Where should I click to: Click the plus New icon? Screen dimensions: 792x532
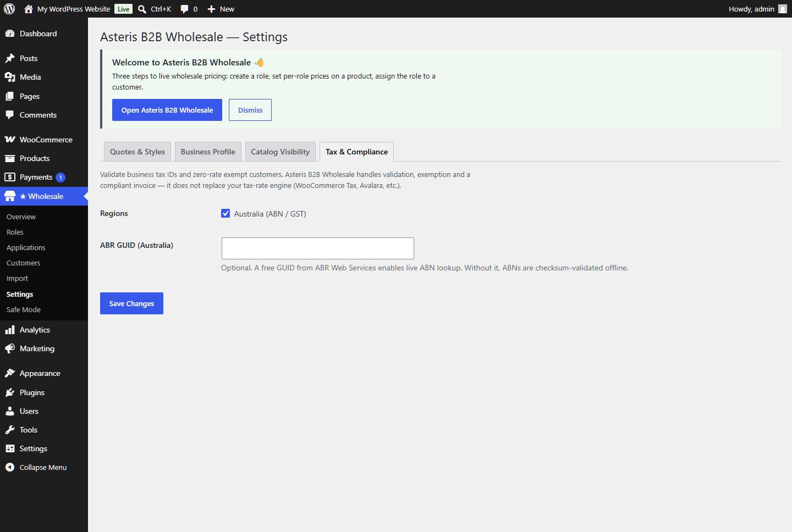pos(211,9)
